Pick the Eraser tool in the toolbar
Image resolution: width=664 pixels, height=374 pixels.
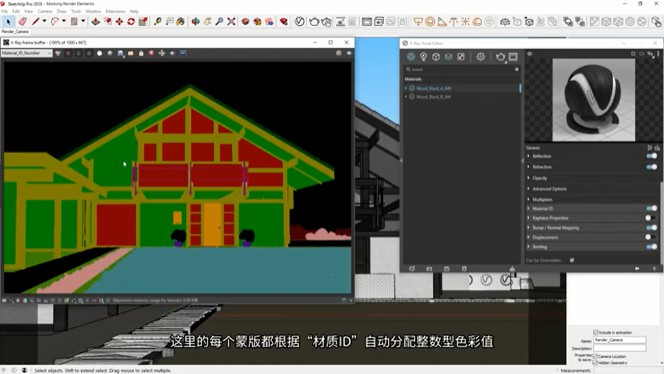click(22, 21)
